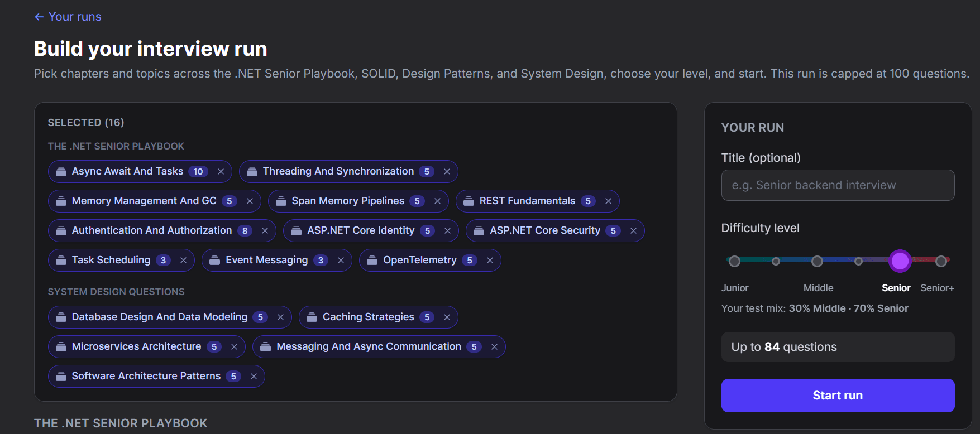Select the stop between Junior and Middle
Viewport: 980px width, 434px height.
pyautogui.click(x=776, y=261)
